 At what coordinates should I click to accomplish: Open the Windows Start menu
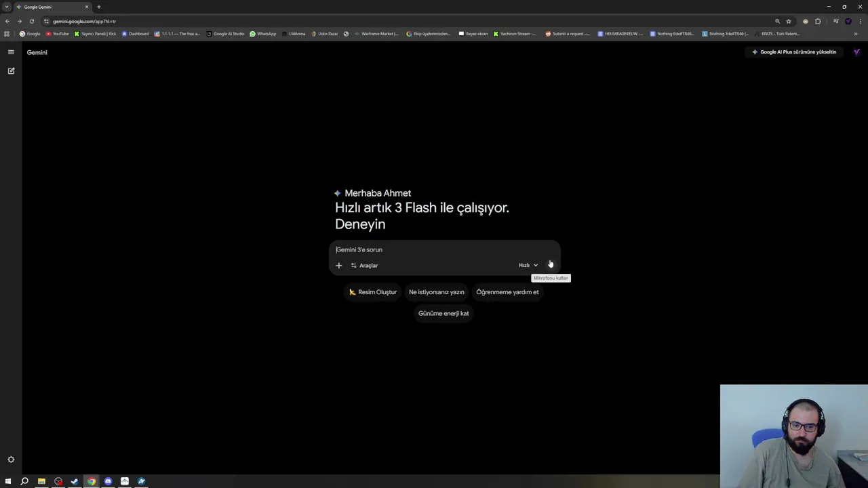[x=8, y=481]
